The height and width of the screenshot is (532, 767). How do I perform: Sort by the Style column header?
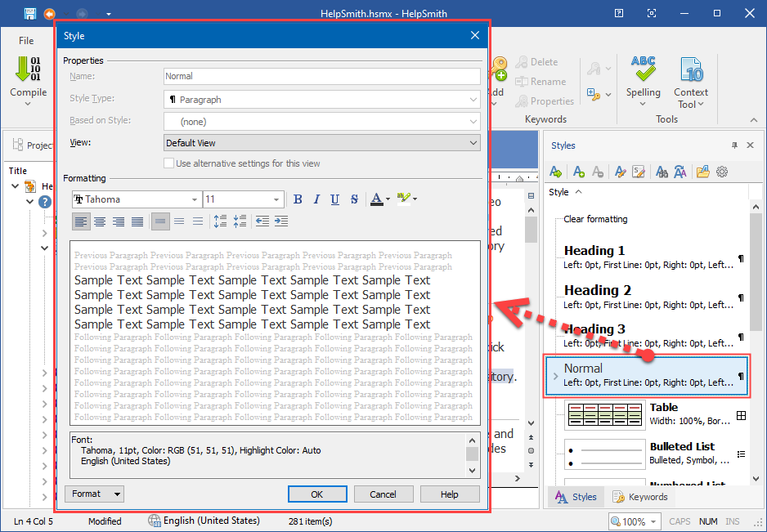[647, 192]
